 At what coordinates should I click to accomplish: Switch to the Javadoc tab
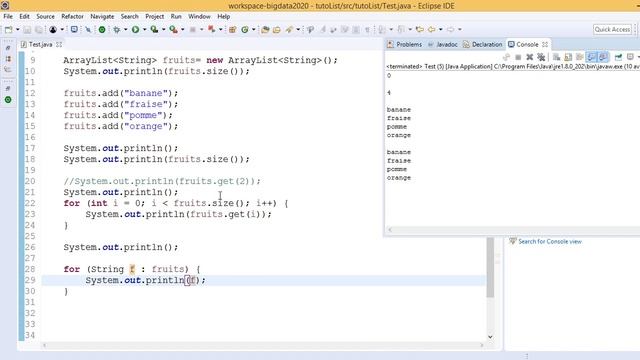pos(443,44)
